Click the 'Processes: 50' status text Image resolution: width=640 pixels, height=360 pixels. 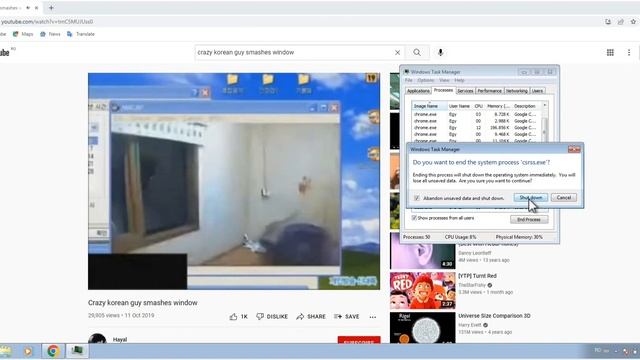(417, 237)
